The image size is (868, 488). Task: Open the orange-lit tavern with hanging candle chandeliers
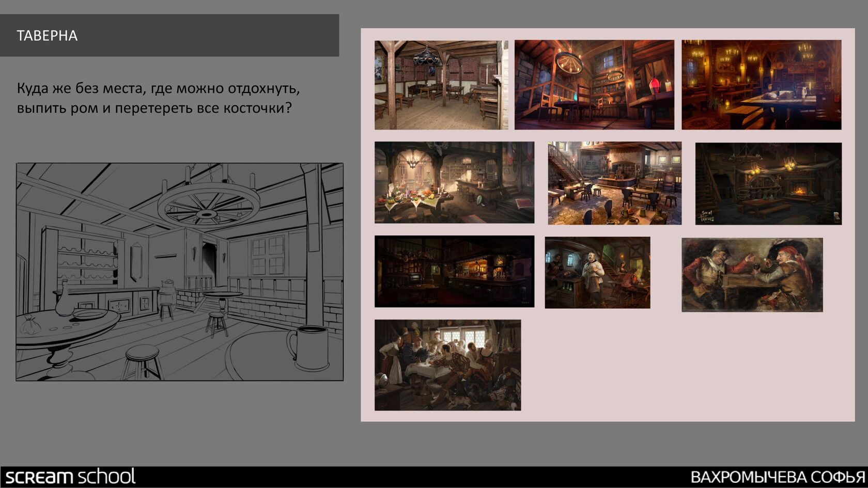click(x=761, y=85)
